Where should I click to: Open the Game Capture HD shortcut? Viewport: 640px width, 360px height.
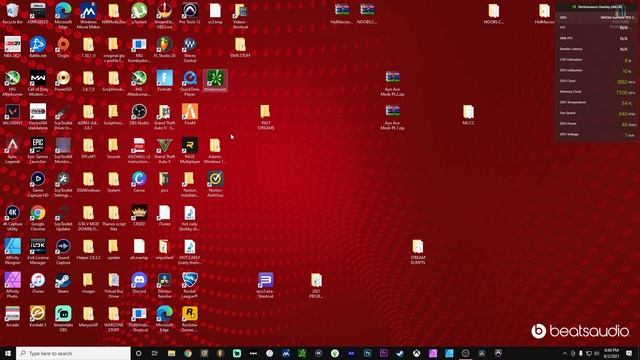[38, 184]
